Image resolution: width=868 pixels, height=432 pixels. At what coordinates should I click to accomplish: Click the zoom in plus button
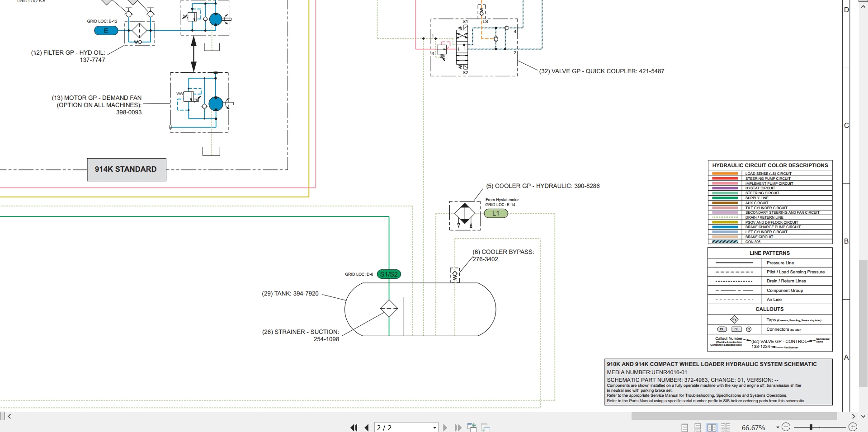point(853,427)
